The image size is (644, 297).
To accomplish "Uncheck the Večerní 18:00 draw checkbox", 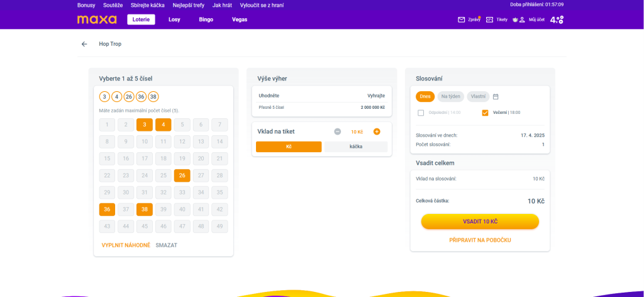I will [485, 113].
